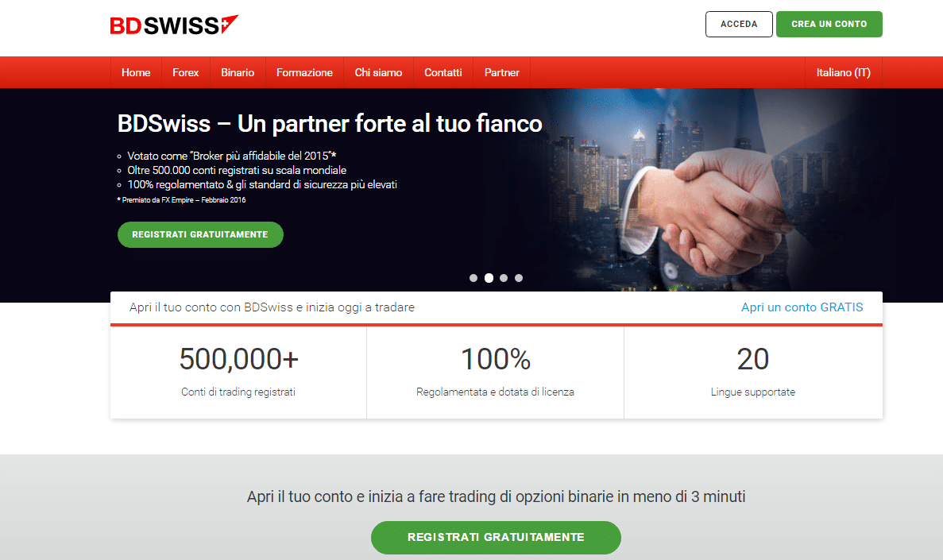Select the fourth carousel dot

tap(519, 278)
